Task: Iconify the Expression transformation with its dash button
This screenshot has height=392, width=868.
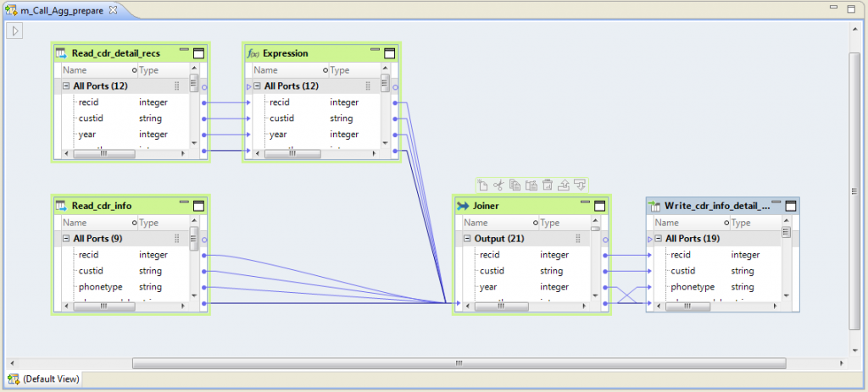Action: pyautogui.click(x=376, y=50)
